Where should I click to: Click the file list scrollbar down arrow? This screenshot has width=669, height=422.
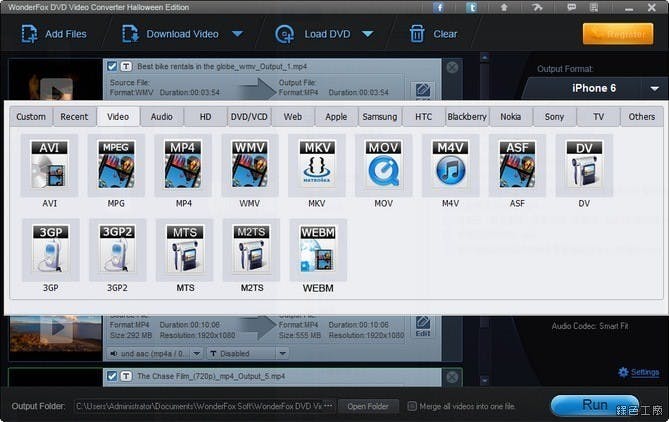484,380
